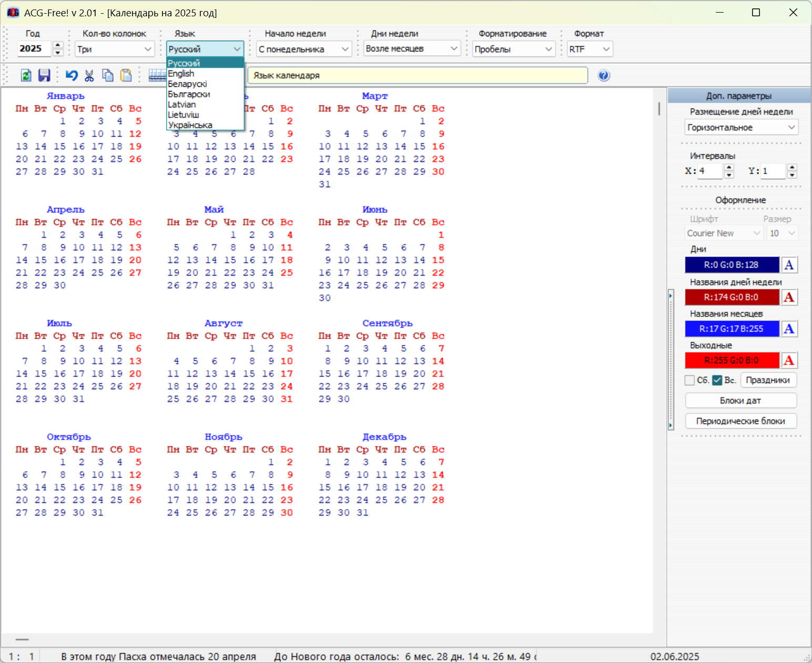Click the undo arrow icon
The height and width of the screenshot is (663, 812).
(x=72, y=75)
